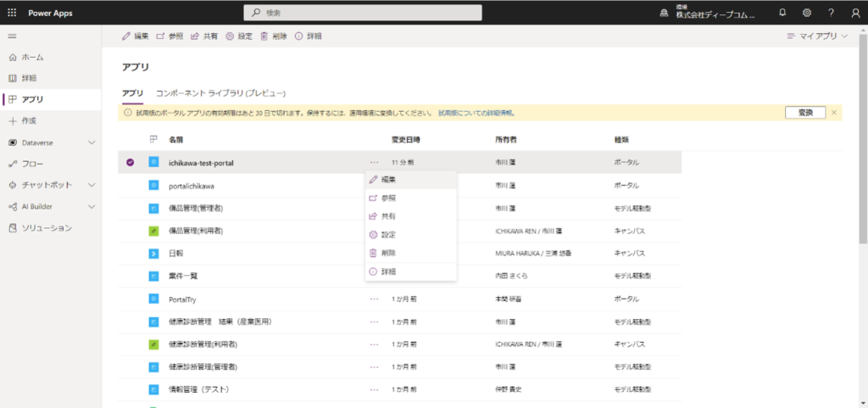Click the help question mark icon
Viewport: 868px width, 408px height.
(831, 13)
